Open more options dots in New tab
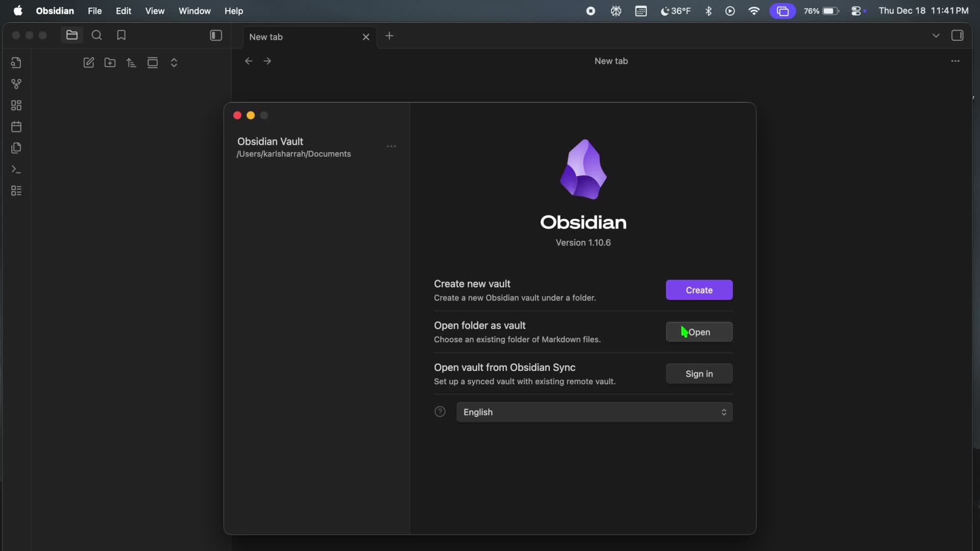Image resolution: width=980 pixels, height=551 pixels. click(955, 61)
